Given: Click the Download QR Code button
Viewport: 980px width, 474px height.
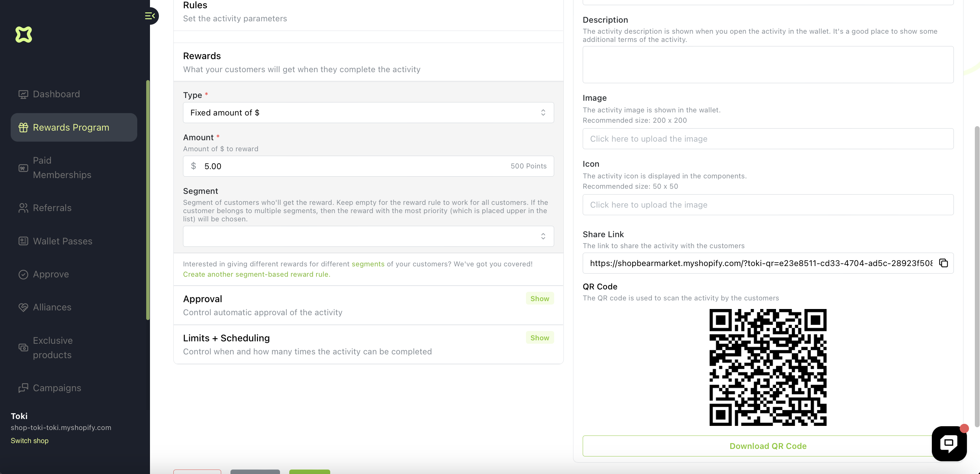Looking at the screenshot, I should tap(768, 446).
